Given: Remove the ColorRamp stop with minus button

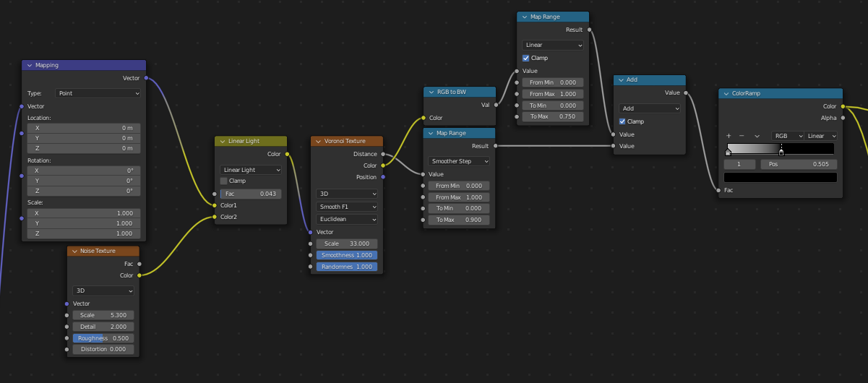Looking at the screenshot, I should pos(742,136).
